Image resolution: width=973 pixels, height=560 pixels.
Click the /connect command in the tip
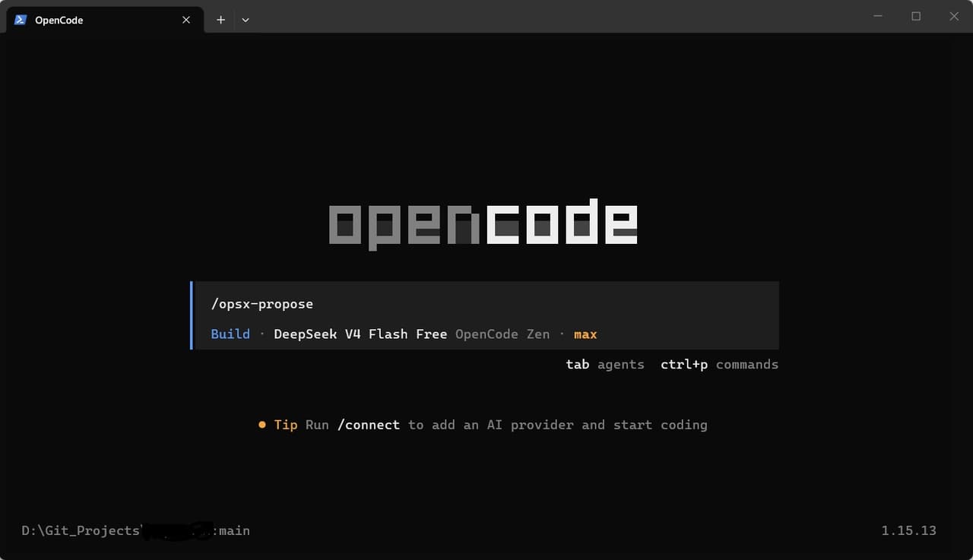369,425
